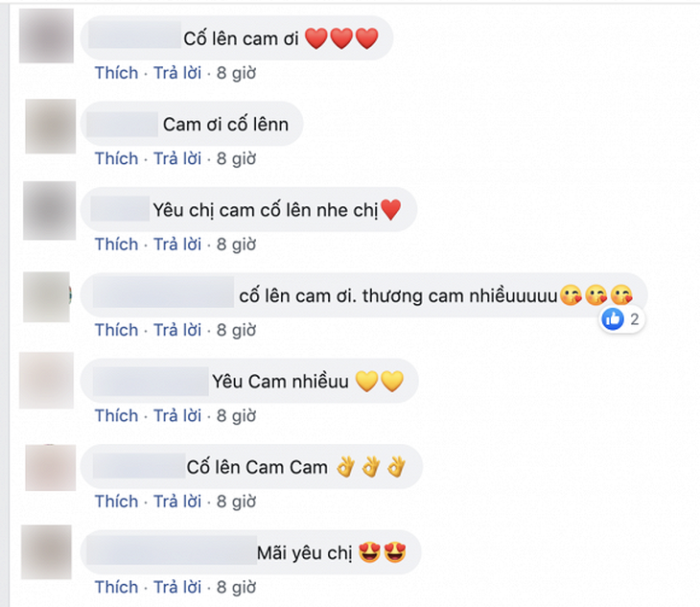
Task: Click Thích under 'Yêu Cam nhiềuu' comment
Action: 117,415
